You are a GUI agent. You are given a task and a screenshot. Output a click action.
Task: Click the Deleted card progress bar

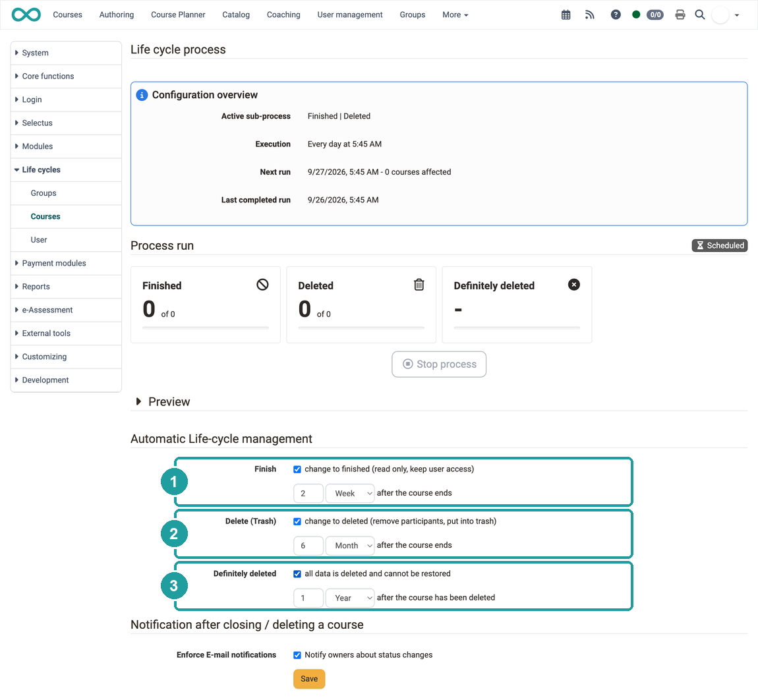point(361,328)
